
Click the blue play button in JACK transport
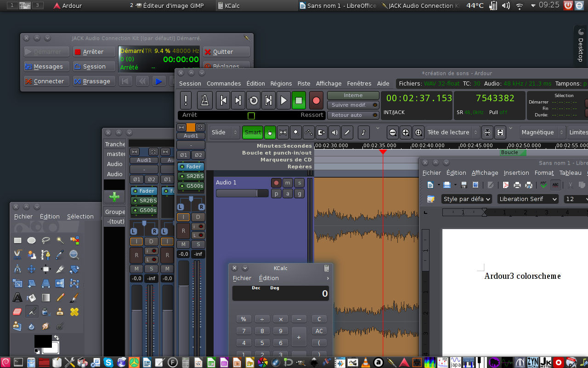[159, 81]
